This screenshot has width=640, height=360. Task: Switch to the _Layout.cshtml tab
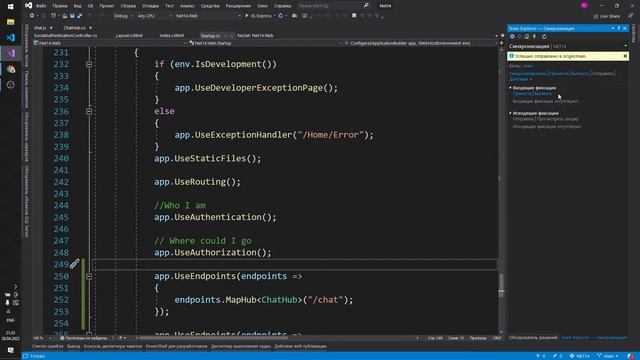coord(129,36)
